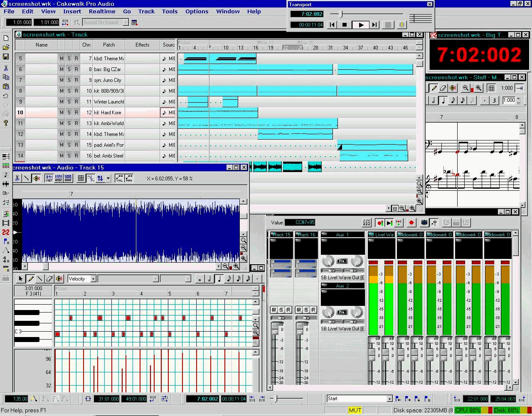
Task: Toggle the Pre button on Aux 2
Action: pyautogui.click(x=342, y=312)
